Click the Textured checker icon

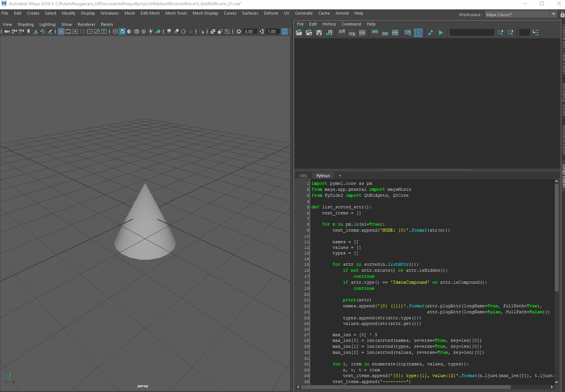144,31
